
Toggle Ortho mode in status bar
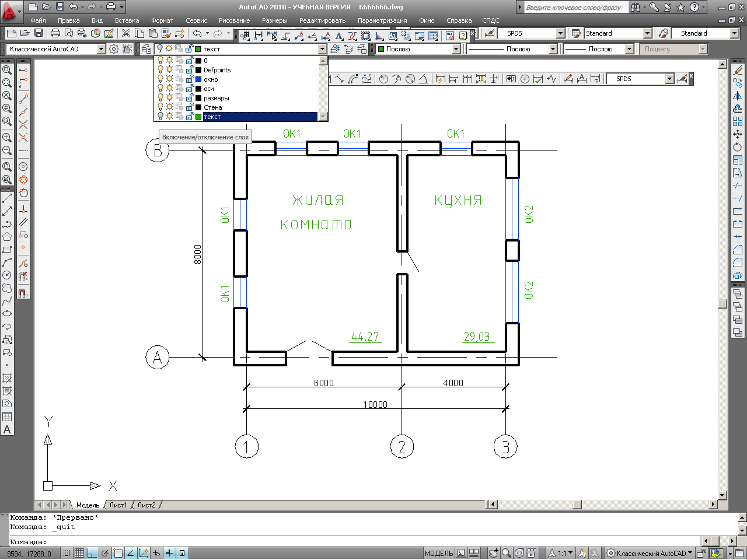point(92,553)
